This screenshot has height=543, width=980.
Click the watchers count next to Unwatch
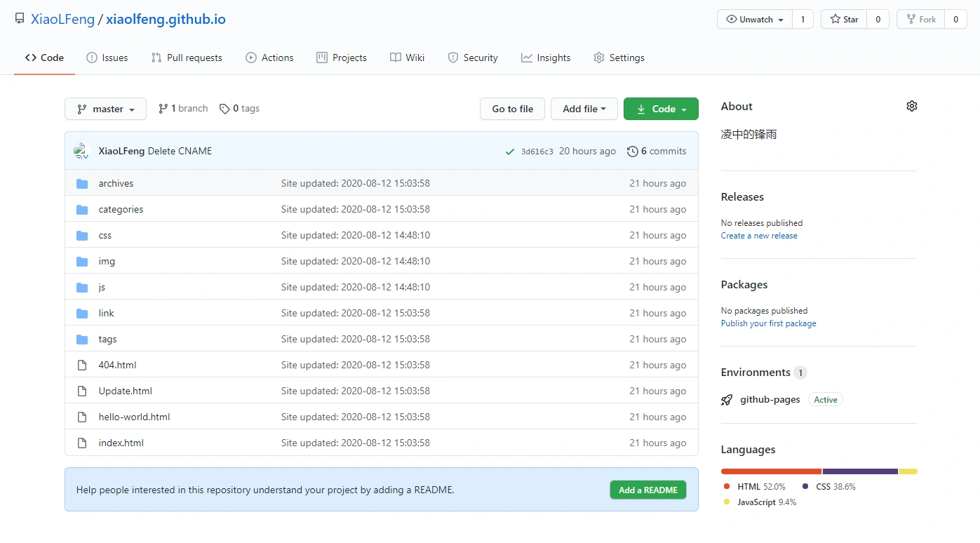(x=803, y=20)
